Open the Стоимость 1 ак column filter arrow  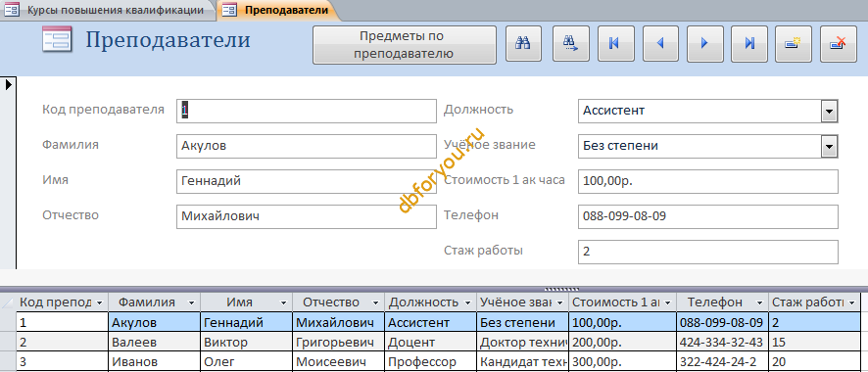(x=667, y=302)
